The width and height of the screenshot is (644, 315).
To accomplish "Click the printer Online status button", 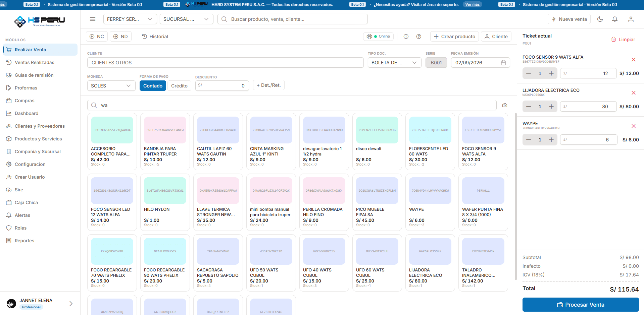I will point(378,37).
